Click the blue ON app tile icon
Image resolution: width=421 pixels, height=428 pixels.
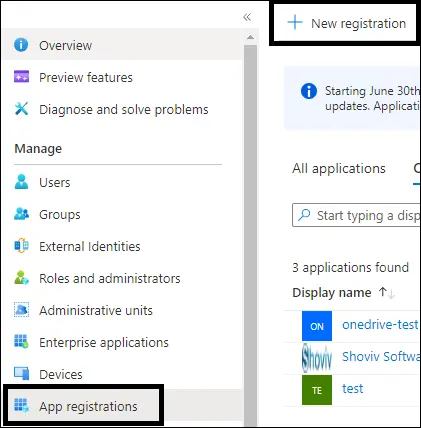tap(317, 326)
